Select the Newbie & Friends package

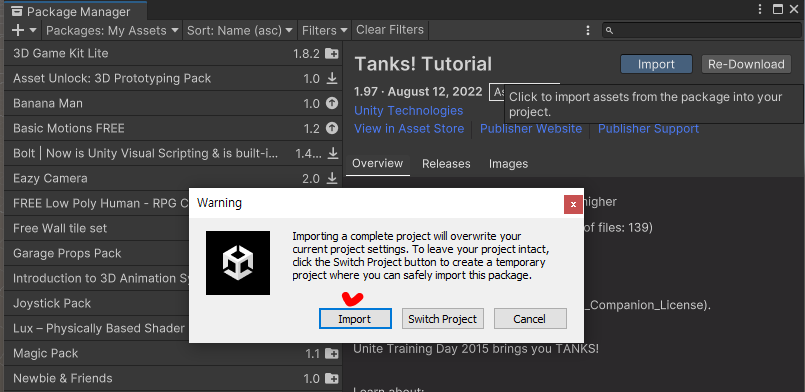(173, 379)
